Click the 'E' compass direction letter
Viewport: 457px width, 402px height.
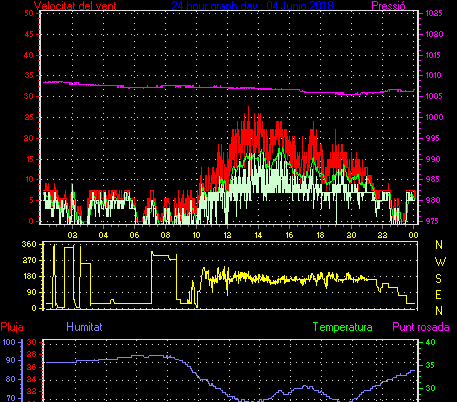[439, 295]
